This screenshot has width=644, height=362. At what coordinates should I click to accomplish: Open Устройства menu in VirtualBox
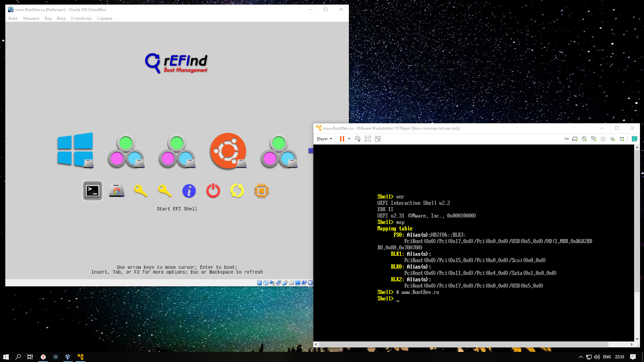(81, 19)
